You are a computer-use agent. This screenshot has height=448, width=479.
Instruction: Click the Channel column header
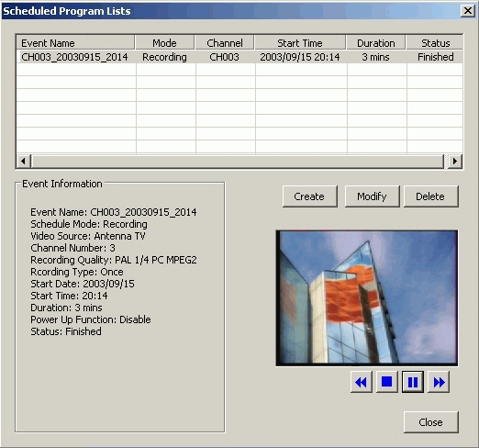point(225,43)
